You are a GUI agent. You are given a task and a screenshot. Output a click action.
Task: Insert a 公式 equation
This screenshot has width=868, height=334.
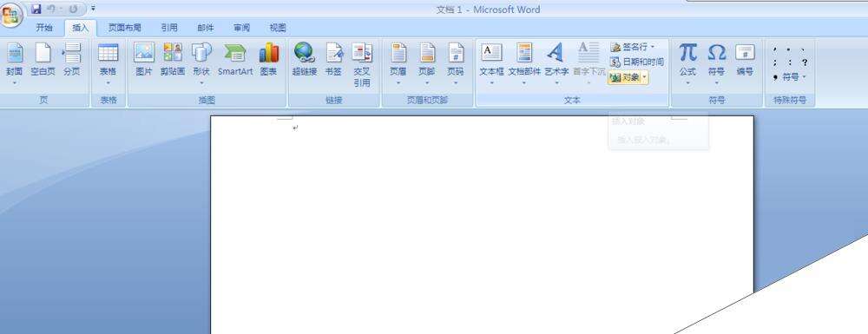pos(687,63)
